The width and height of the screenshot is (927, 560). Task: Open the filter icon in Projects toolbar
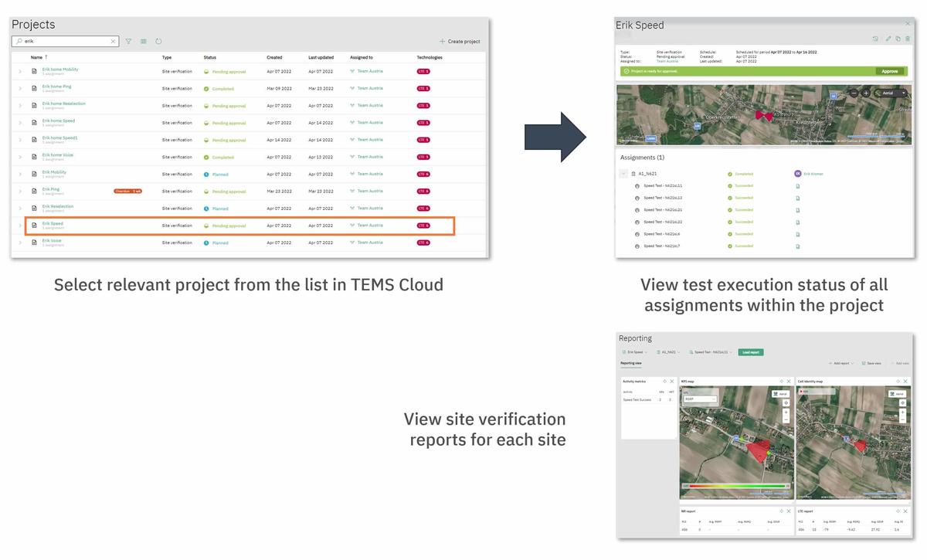point(129,42)
